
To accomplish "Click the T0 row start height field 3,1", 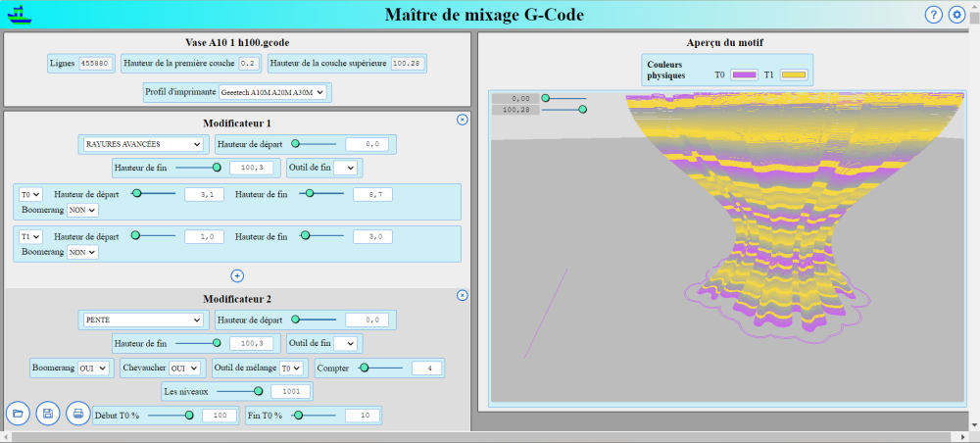I will click(205, 195).
